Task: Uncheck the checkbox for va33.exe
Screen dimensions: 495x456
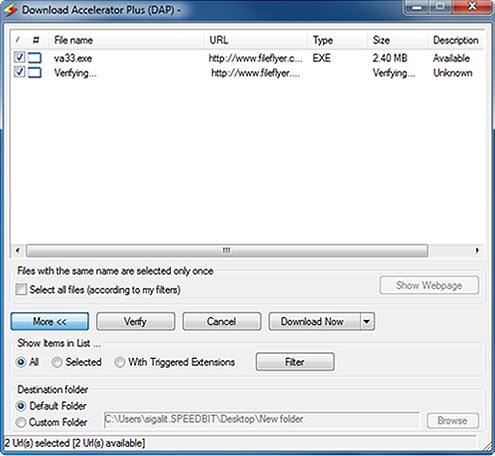Action: (x=20, y=57)
